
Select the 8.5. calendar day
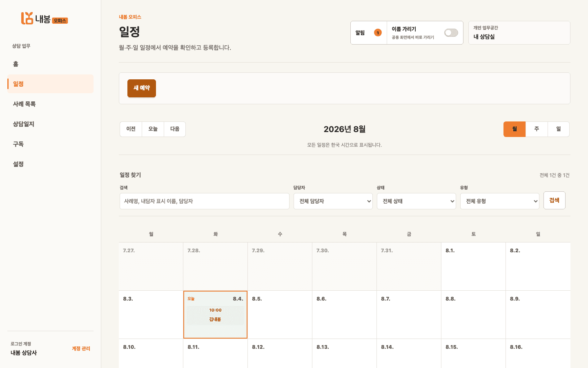point(280,315)
